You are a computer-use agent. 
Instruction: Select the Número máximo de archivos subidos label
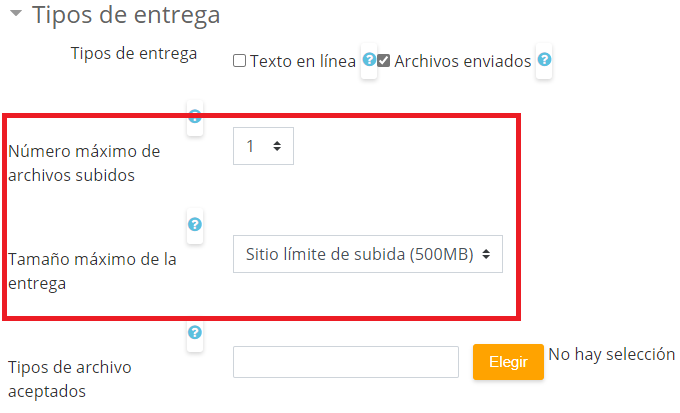(x=84, y=163)
